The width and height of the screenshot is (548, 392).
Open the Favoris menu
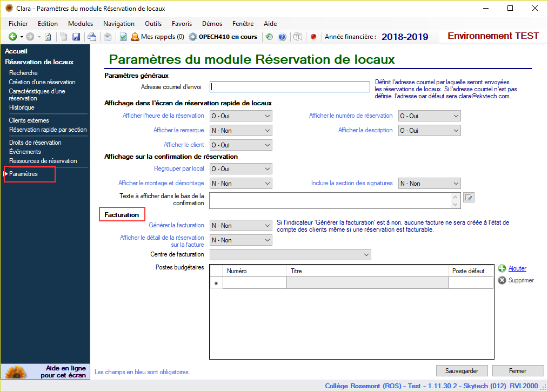click(182, 24)
